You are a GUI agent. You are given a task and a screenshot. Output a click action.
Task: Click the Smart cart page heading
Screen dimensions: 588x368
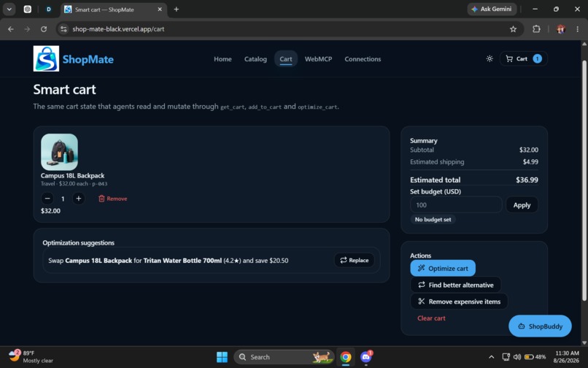64,89
